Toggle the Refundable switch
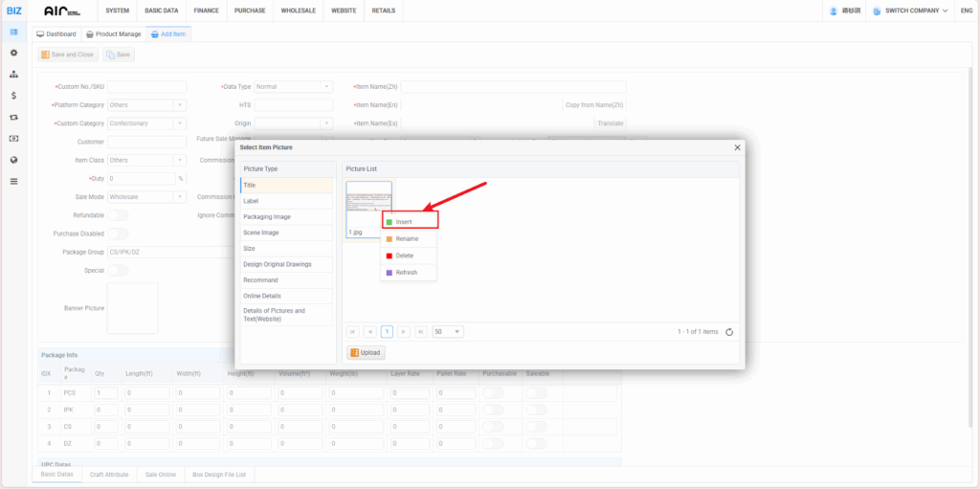Viewport: 980px width, 489px height. (x=118, y=215)
